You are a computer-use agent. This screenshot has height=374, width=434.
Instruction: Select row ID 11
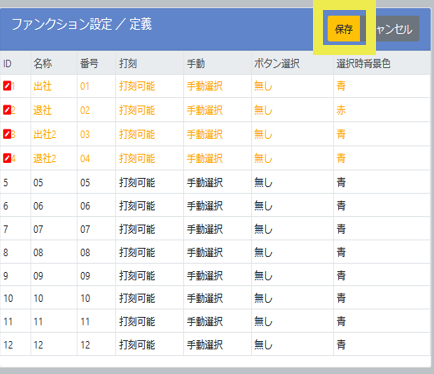pyautogui.click(x=8, y=321)
